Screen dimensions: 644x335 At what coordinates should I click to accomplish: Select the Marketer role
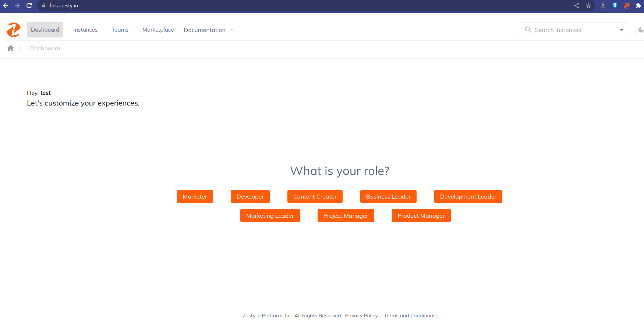click(195, 196)
